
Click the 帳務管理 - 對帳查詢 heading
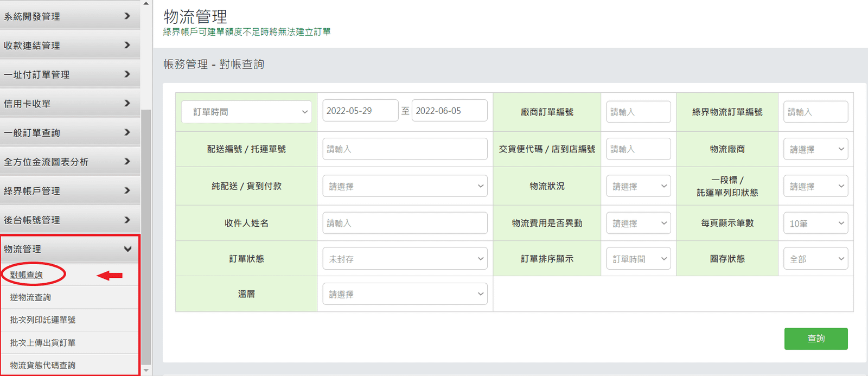214,64
